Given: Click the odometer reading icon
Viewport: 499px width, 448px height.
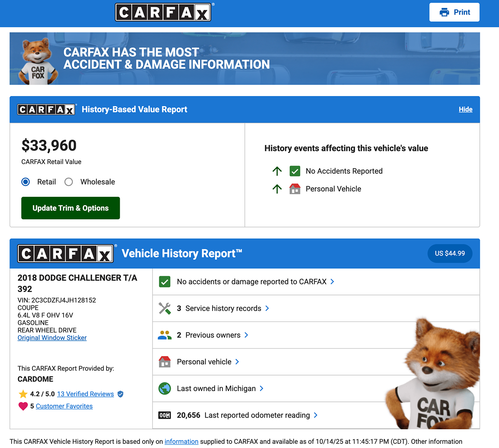Looking at the screenshot, I should click(165, 415).
